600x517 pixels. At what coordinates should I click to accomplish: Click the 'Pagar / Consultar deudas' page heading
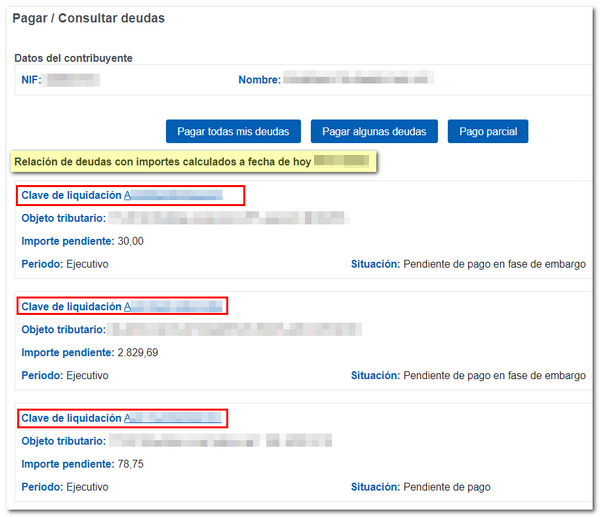pyautogui.click(x=89, y=18)
